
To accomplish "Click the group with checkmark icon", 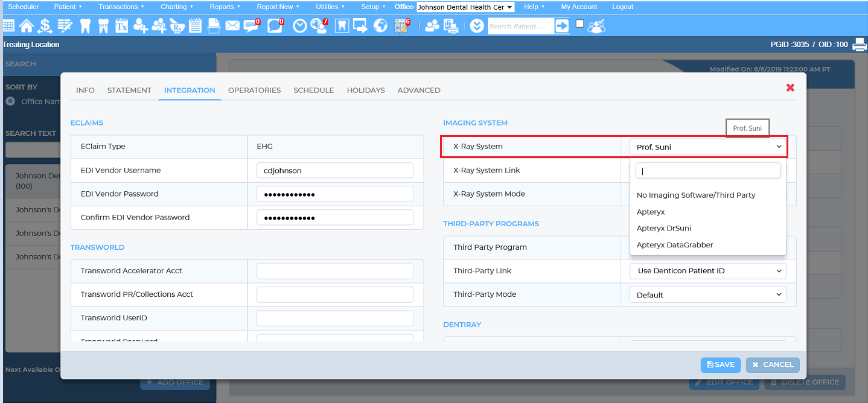I will [596, 26].
